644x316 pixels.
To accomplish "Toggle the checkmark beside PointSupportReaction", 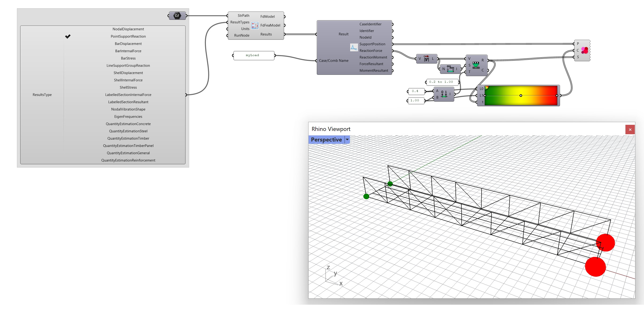I will 68,36.
